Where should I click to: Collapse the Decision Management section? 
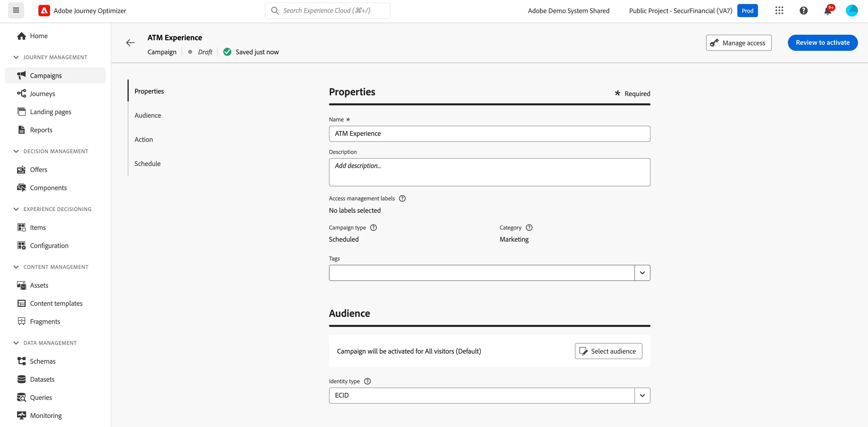16,151
